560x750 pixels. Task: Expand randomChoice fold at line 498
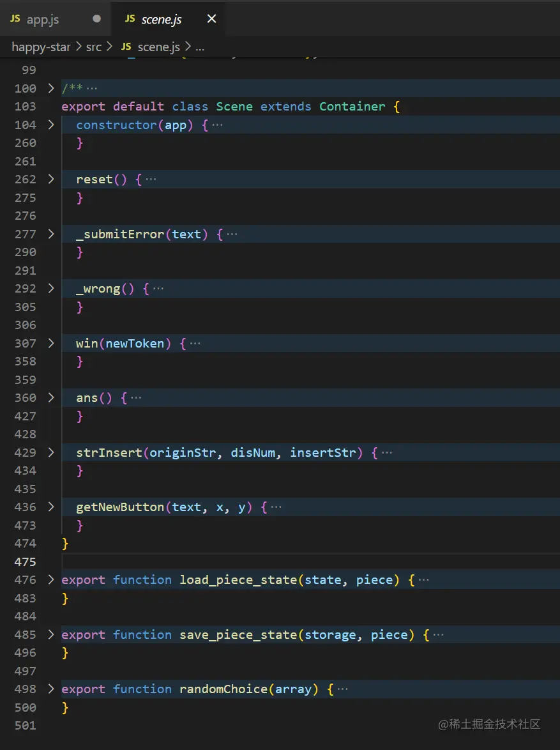pyautogui.click(x=51, y=689)
